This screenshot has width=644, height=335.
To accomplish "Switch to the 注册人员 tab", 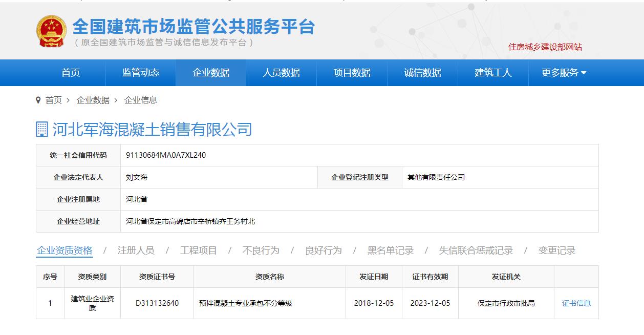I will [136, 250].
